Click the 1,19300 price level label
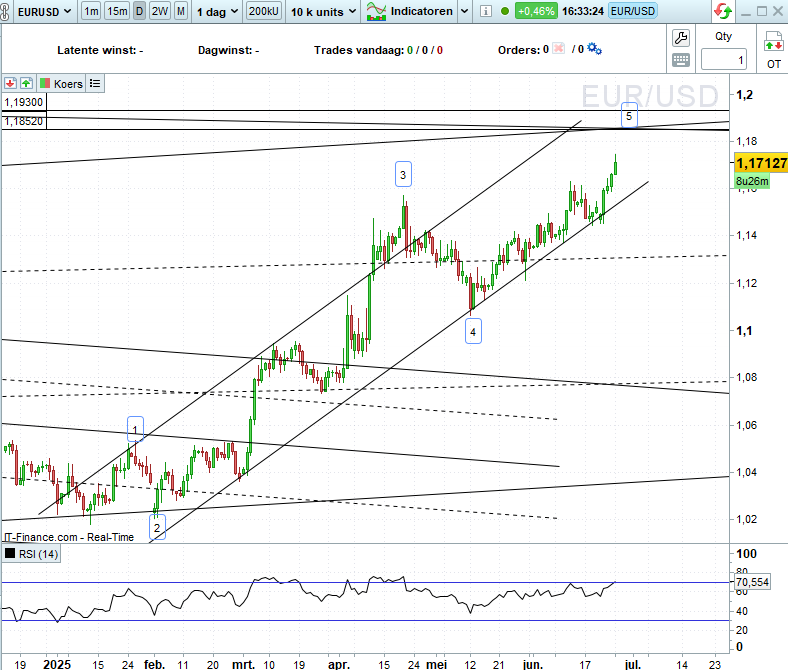Viewport: 788px width, 670px height. click(x=24, y=102)
